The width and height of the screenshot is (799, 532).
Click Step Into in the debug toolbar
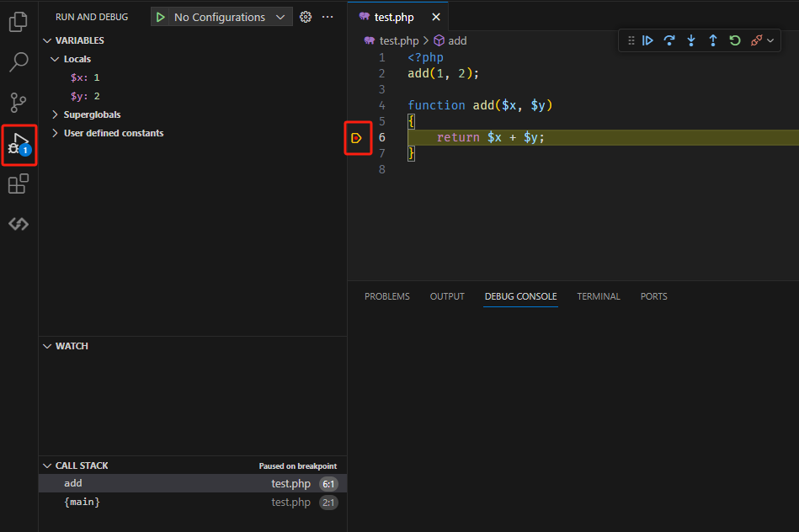coord(691,40)
